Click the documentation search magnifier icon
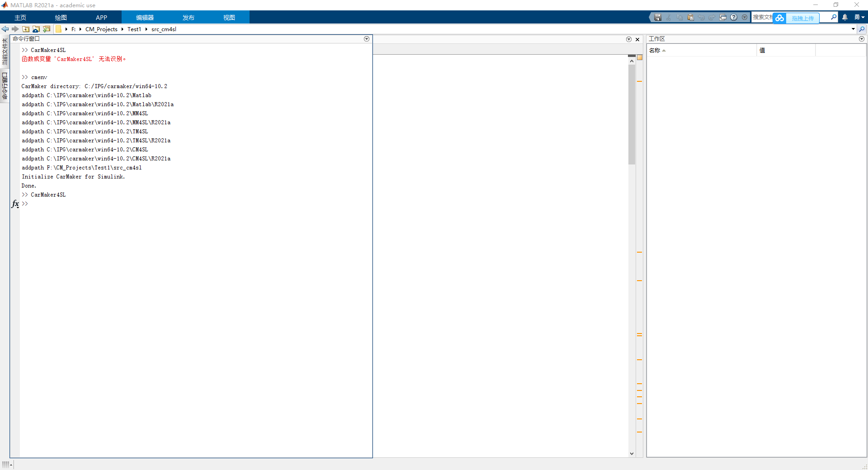 (x=834, y=17)
